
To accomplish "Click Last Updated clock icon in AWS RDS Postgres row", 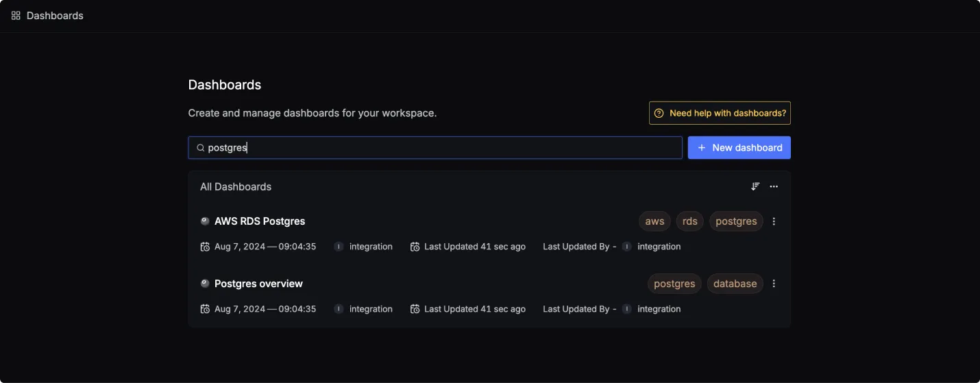I will click(415, 247).
